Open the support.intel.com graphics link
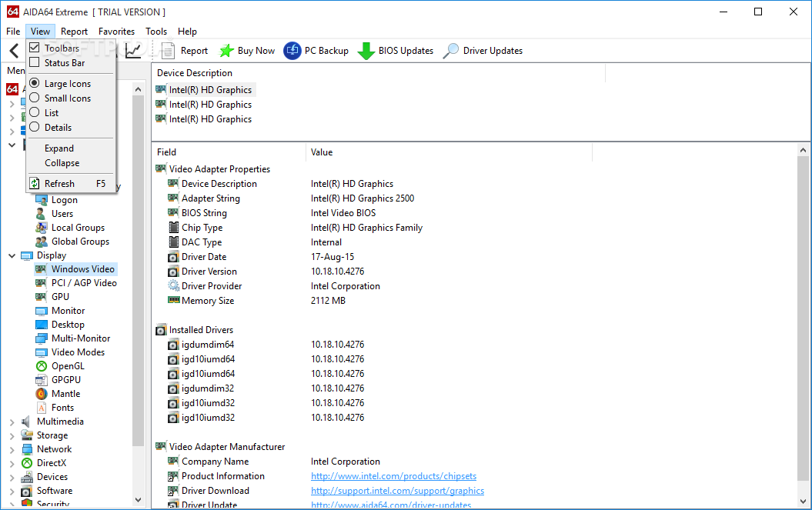This screenshot has width=812, height=510. pyautogui.click(x=397, y=490)
